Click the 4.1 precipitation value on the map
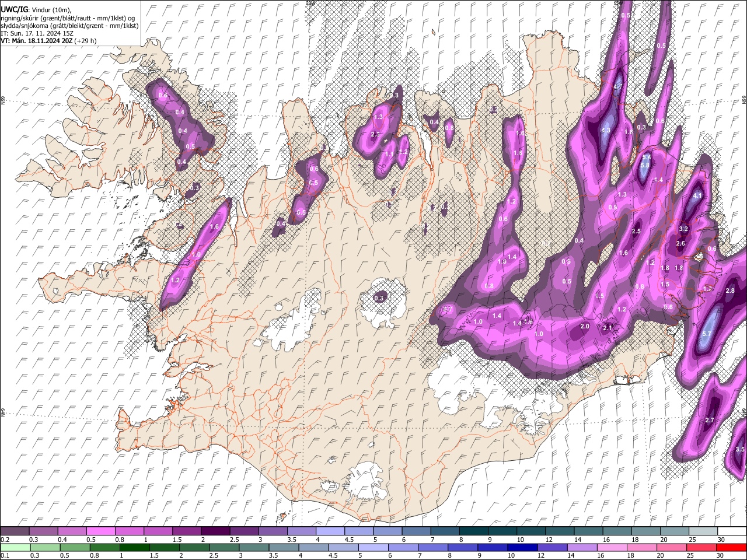Viewport: 747px width, 560px height. tap(697, 196)
